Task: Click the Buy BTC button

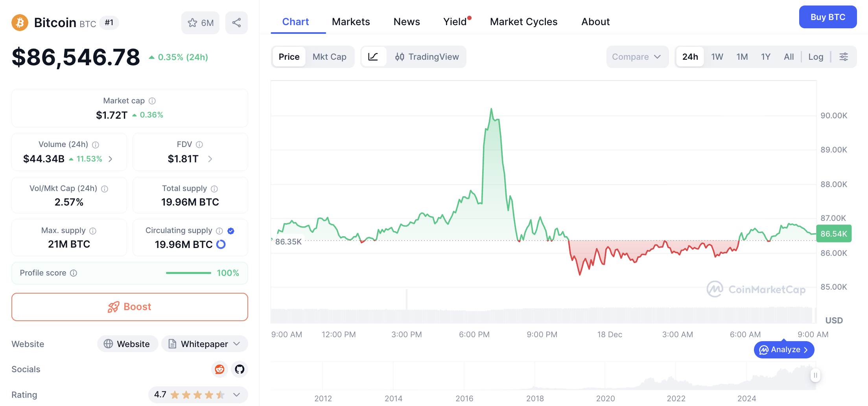Action: coord(827,17)
